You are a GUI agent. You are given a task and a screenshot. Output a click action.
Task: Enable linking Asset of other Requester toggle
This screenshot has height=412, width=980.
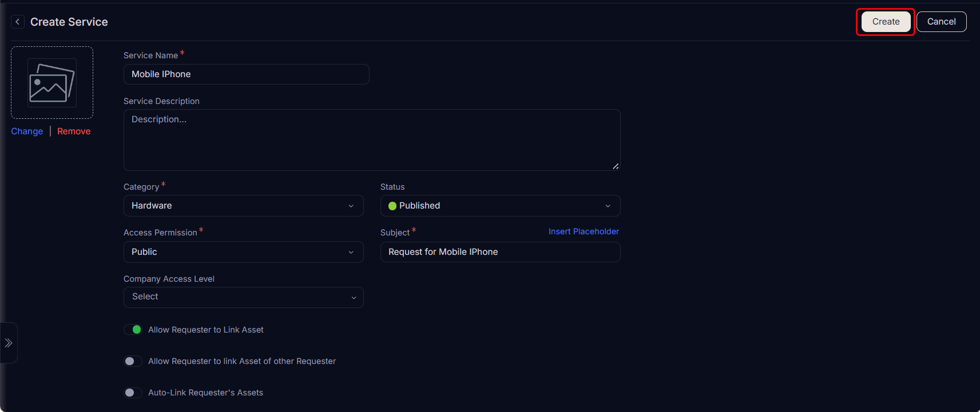pos(133,361)
